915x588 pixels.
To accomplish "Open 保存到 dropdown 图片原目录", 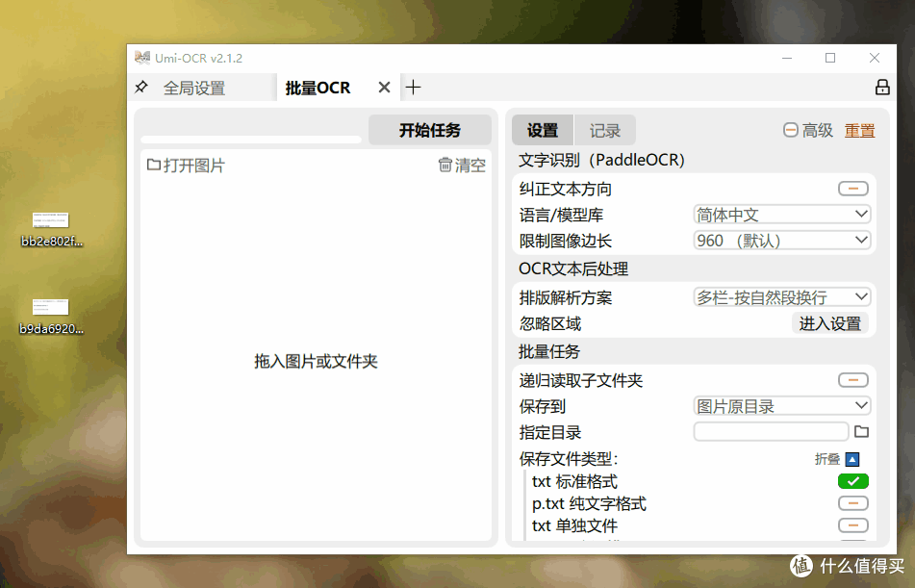I will coord(782,406).
